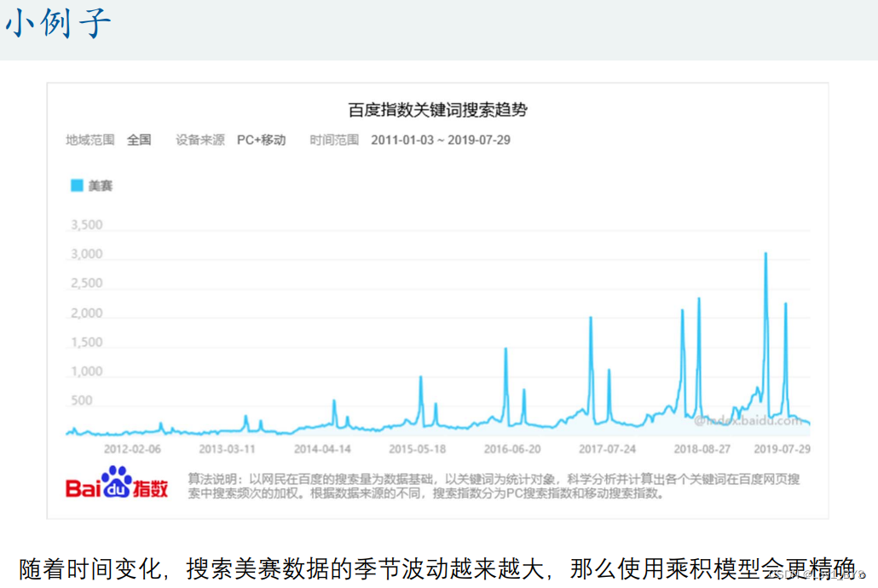The height and width of the screenshot is (588, 878).
Task: Click the blue 美赛 legend swatch
Action: click(x=77, y=185)
